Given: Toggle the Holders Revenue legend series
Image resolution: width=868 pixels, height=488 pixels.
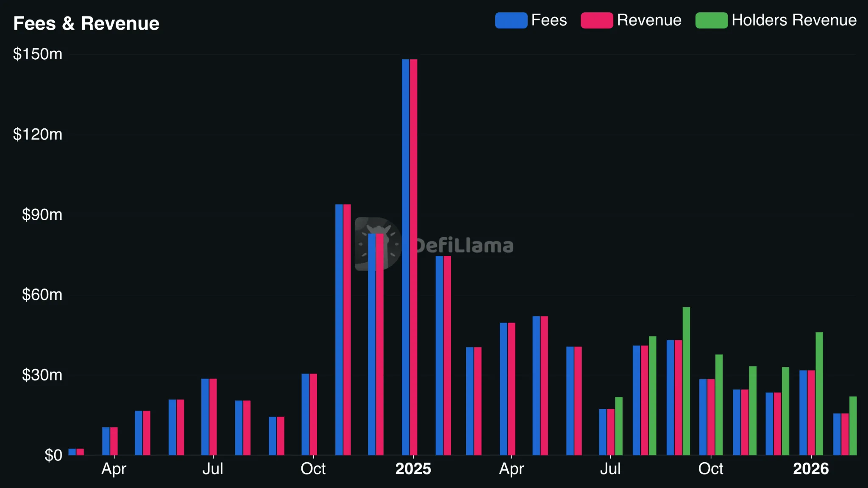Looking at the screenshot, I should click(x=793, y=20).
